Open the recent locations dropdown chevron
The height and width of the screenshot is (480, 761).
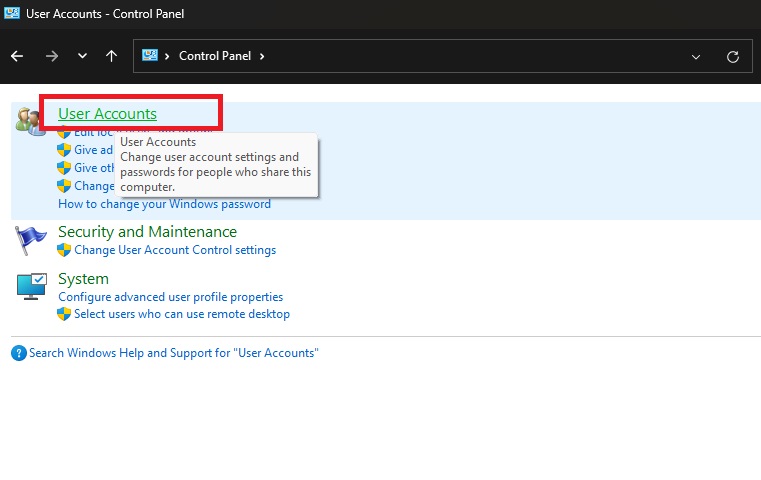pyautogui.click(x=83, y=56)
